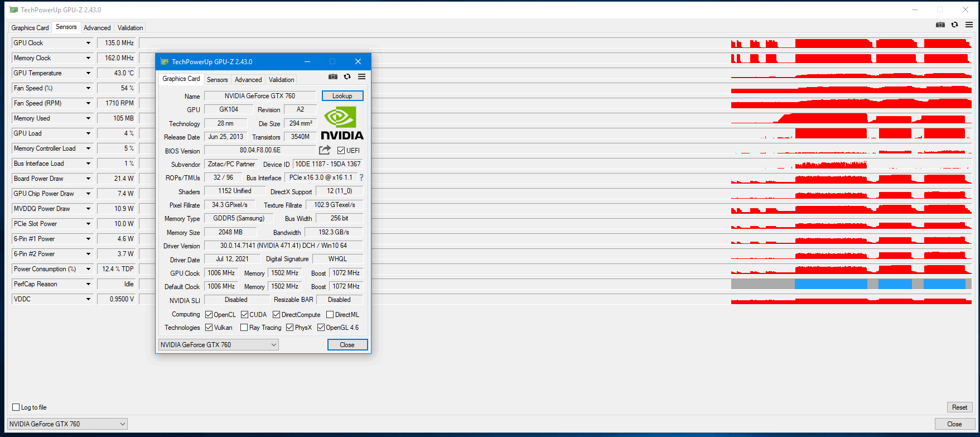Switch to Graphics Card tab in Sensors window

coord(30,28)
